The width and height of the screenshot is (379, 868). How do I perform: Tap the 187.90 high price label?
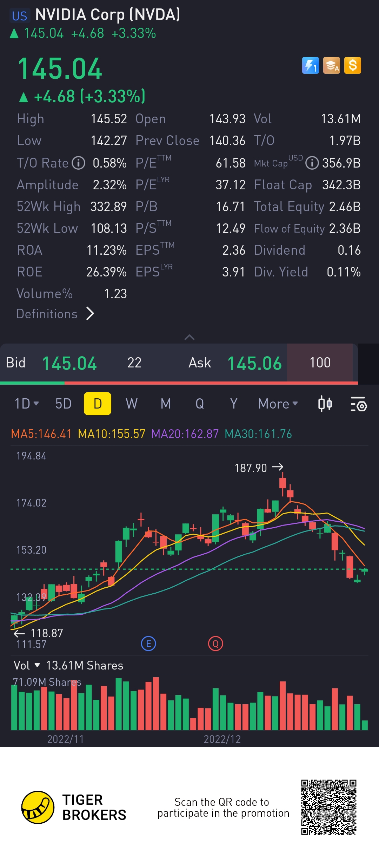[x=251, y=468]
